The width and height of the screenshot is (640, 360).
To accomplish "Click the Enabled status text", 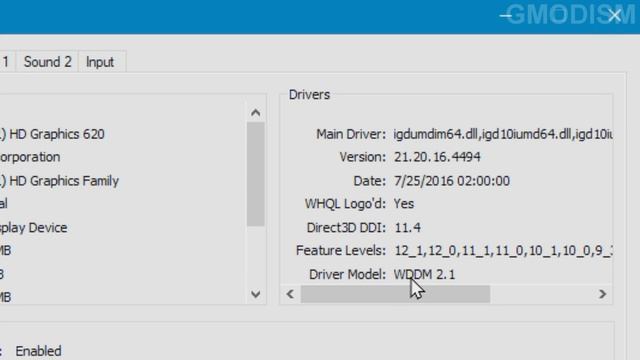I will click(x=38, y=351).
